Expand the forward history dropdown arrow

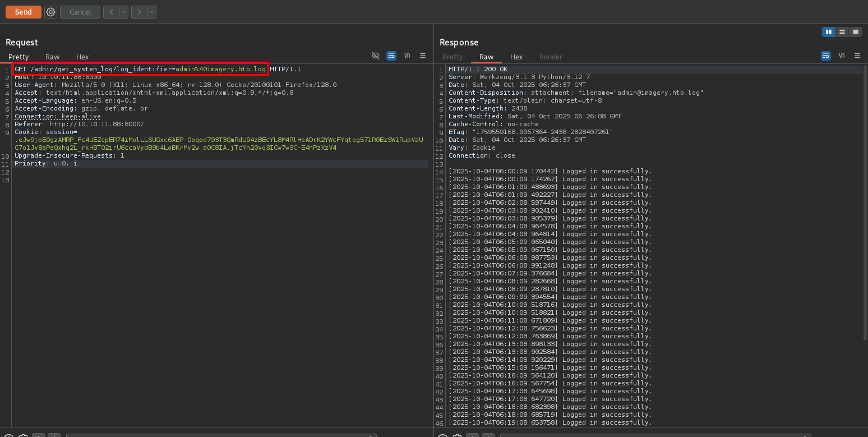(151, 12)
